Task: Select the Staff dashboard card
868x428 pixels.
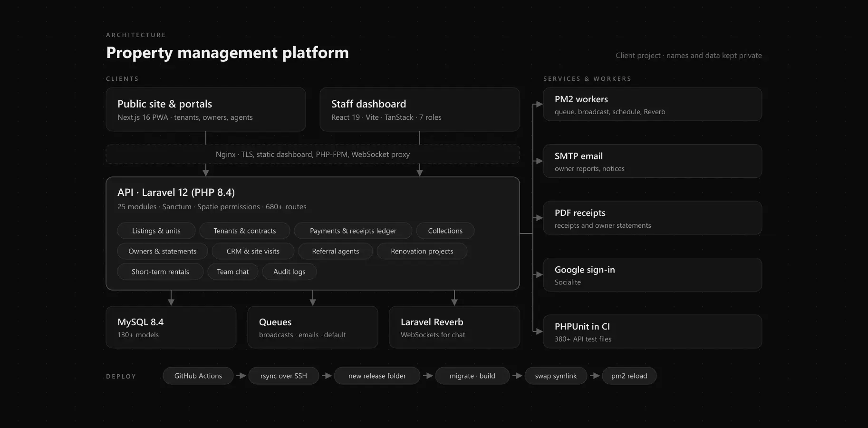Action: (419, 109)
